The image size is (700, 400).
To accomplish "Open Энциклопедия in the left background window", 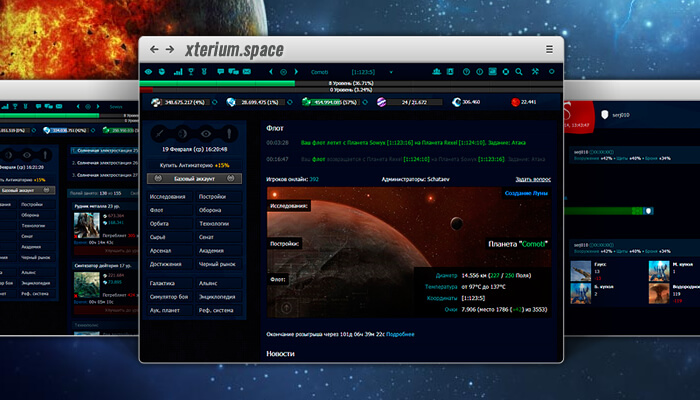I will pos(35,283).
